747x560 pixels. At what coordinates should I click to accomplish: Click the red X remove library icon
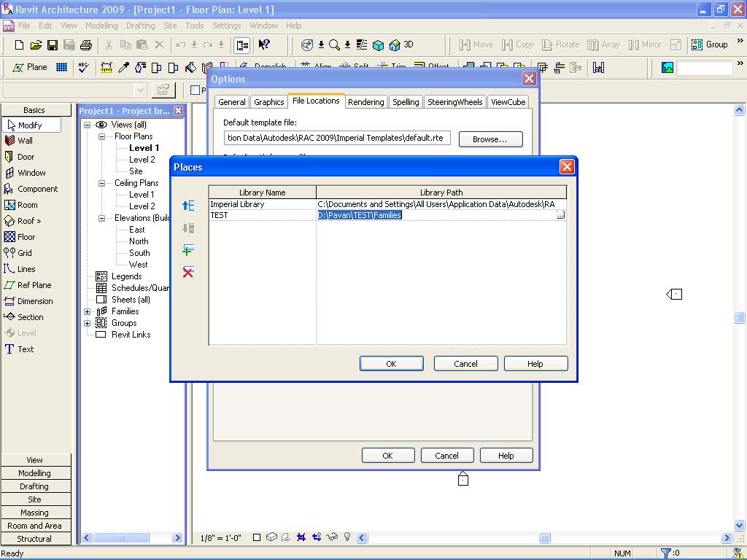pos(188,272)
